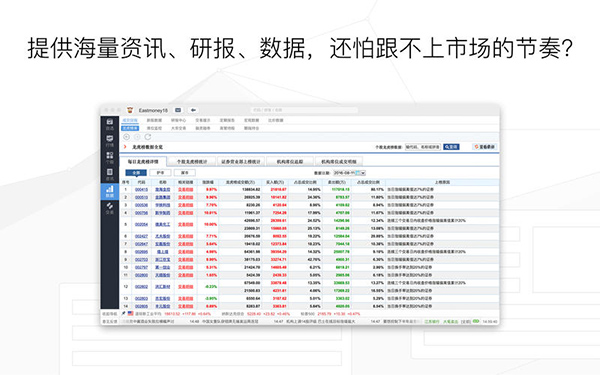Select the highlighted 数据 data sidebar icon
Screen dimensions: 600x375
pyautogui.click(x=110, y=191)
